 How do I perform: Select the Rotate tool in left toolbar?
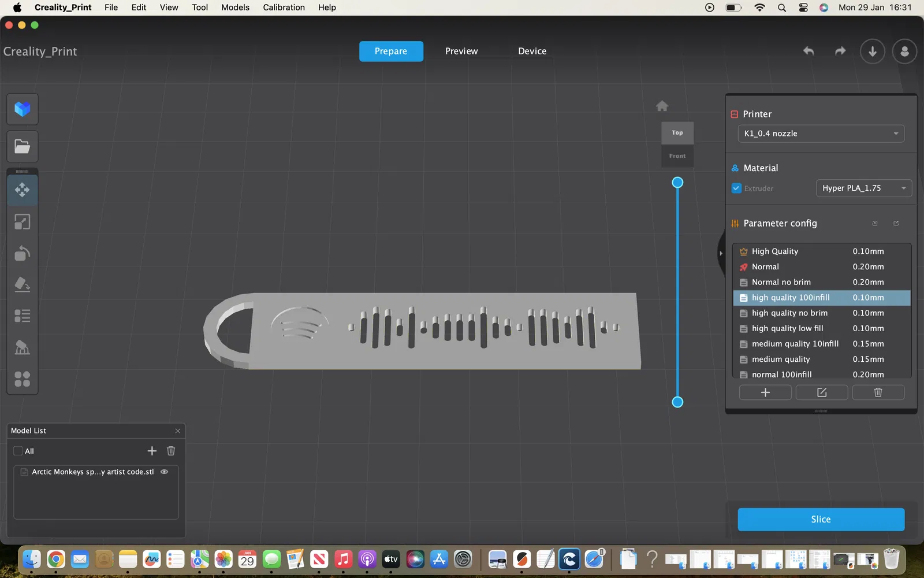(23, 253)
